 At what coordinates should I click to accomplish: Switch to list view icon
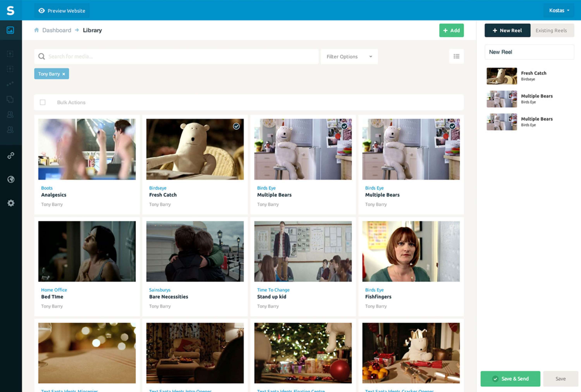[x=456, y=57]
